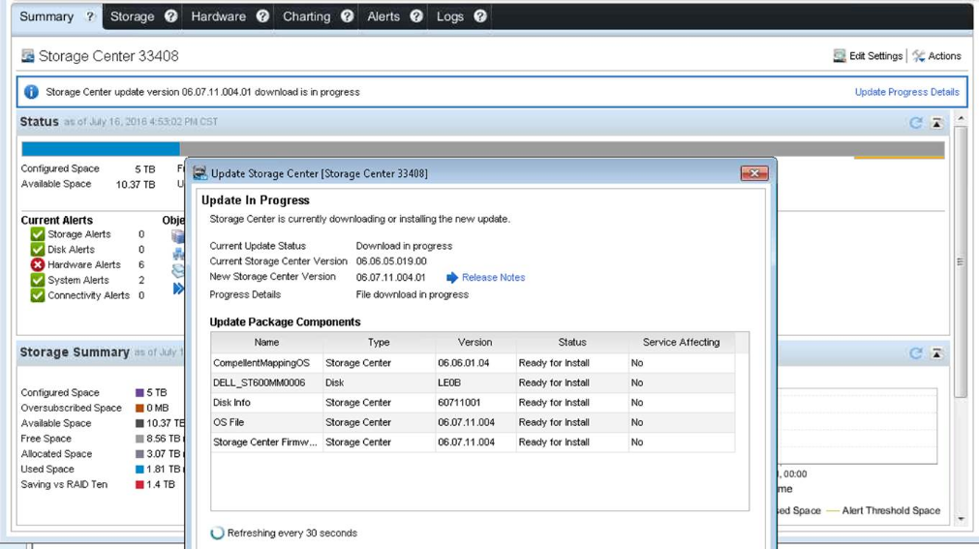The height and width of the screenshot is (550, 980).
Task: Select the OS File component row
Action: (474, 422)
